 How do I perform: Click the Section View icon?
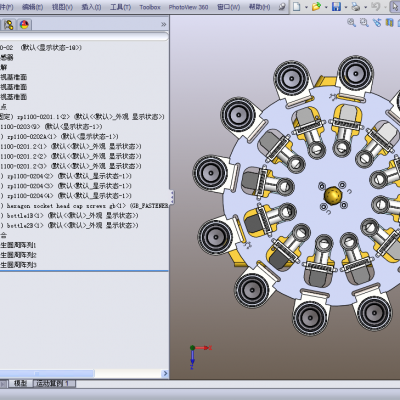[389, 23]
